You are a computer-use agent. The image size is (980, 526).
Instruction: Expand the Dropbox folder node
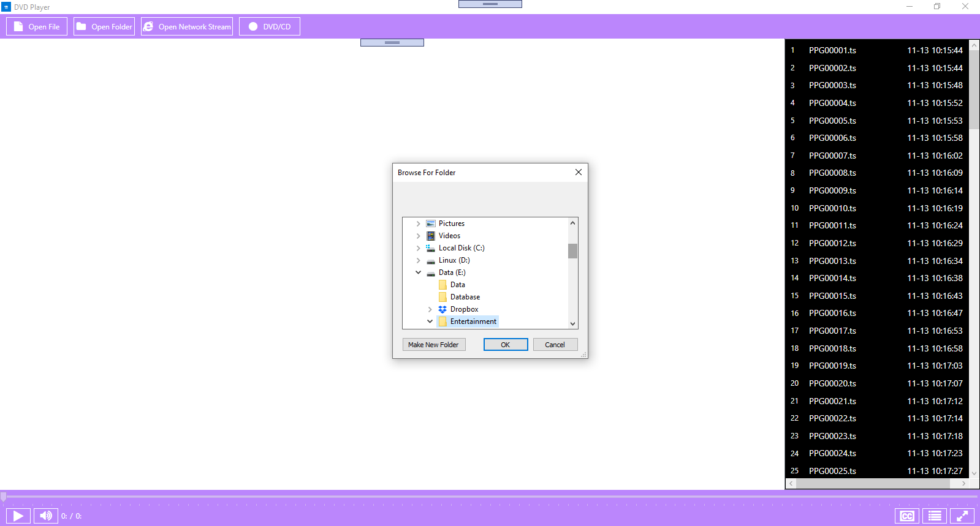click(x=430, y=310)
